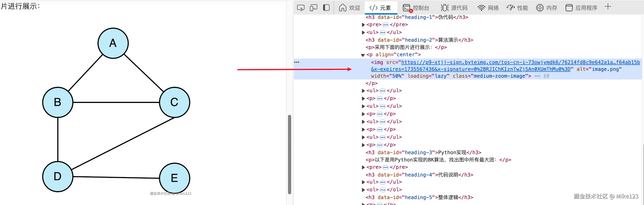Click the panel layout icon beside device emulation
Image resolution: width=644 pixels, height=205 pixels.
click(326, 8)
